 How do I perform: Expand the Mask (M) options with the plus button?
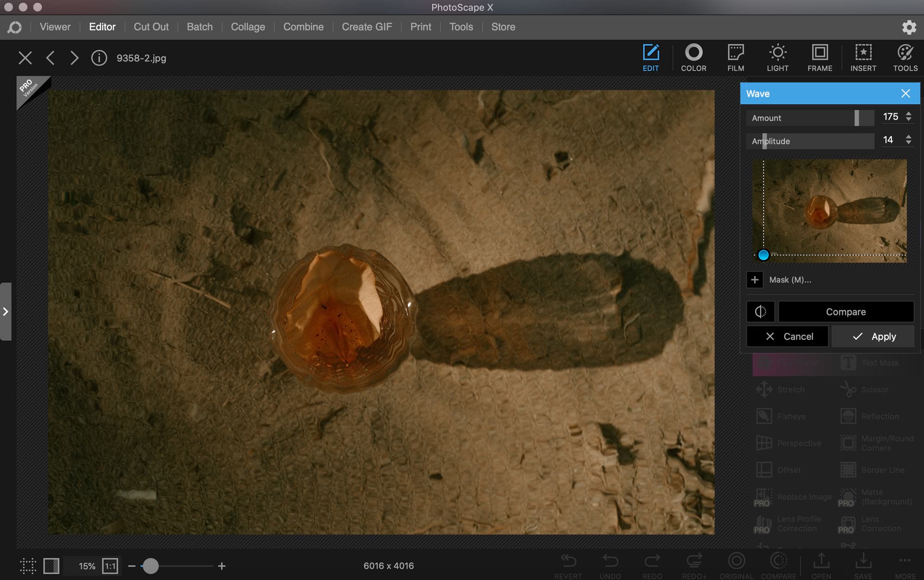coord(754,280)
